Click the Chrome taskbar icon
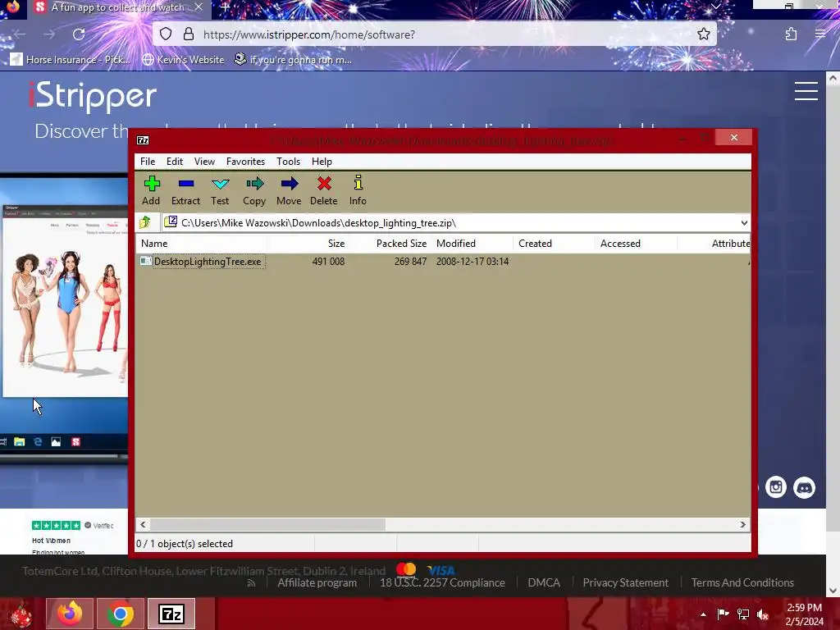This screenshot has height=630, width=840. pyautogui.click(x=120, y=614)
